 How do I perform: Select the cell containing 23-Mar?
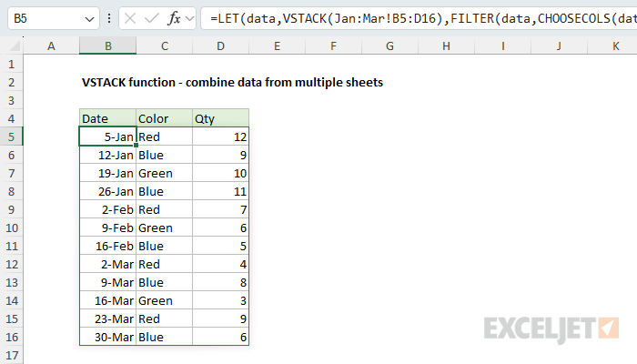coord(107,318)
